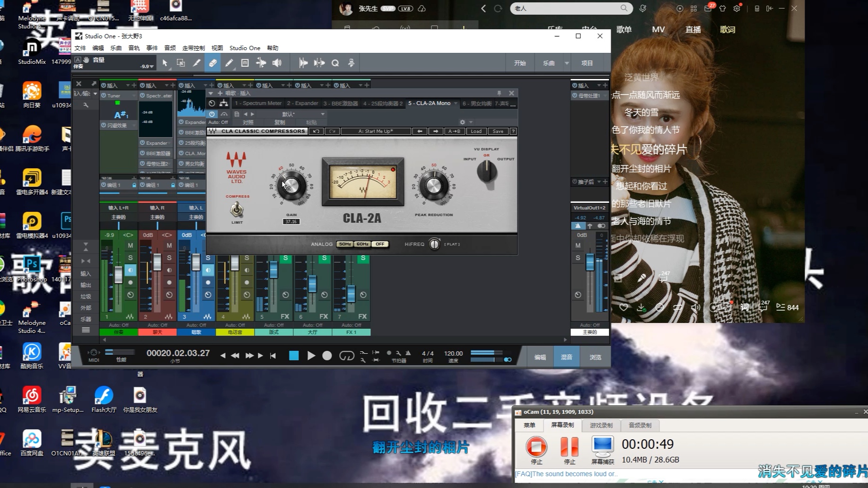868x488 pixels.
Task: Select the Arrow tool in the toolbar
Action: click(165, 62)
